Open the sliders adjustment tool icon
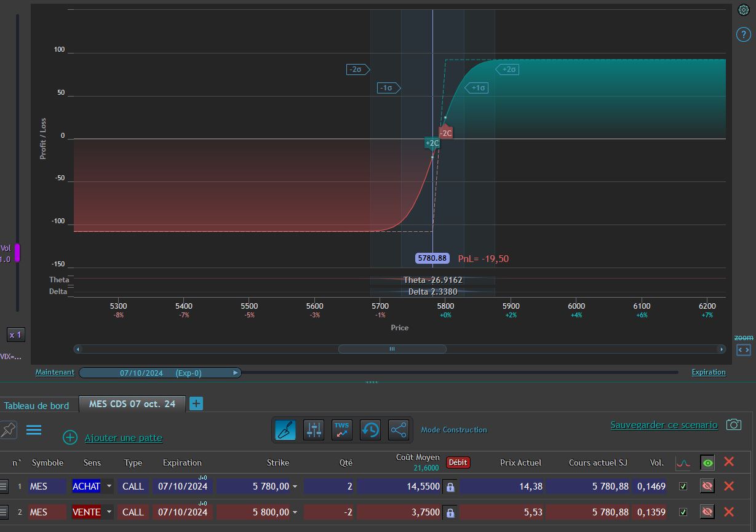The width and height of the screenshot is (756, 532). coord(314,430)
